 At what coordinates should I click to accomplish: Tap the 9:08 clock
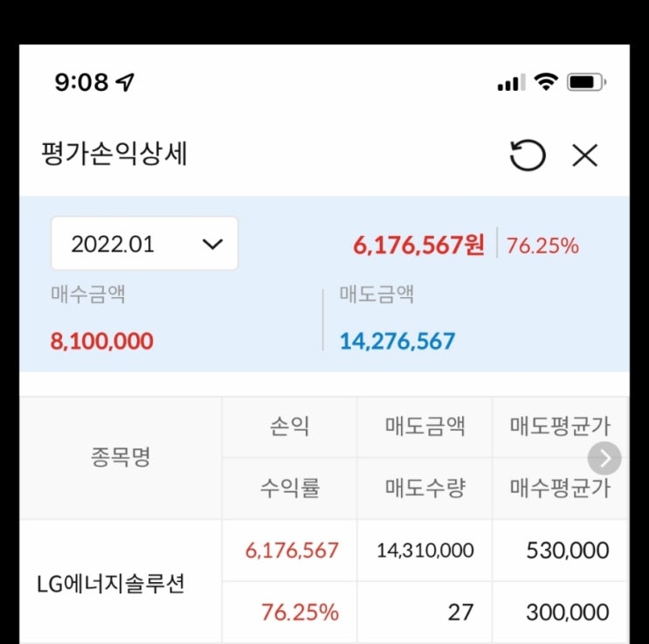pyautogui.click(x=81, y=82)
